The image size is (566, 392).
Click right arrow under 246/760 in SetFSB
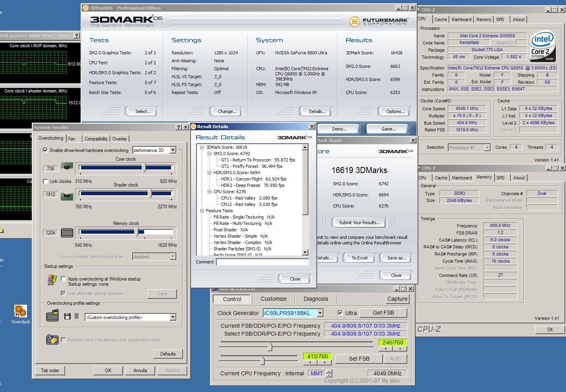400,349
